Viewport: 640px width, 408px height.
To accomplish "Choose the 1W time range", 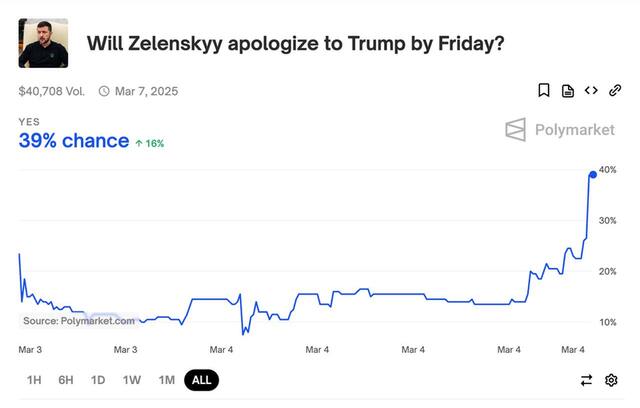I will [132, 380].
